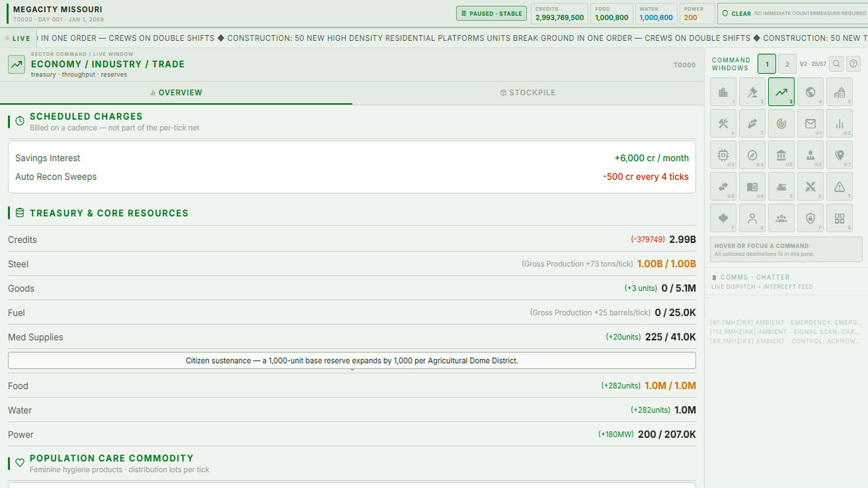The image size is (868, 488).
Task: Open the bar chart statistics window
Action: click(x=840, y=123)
